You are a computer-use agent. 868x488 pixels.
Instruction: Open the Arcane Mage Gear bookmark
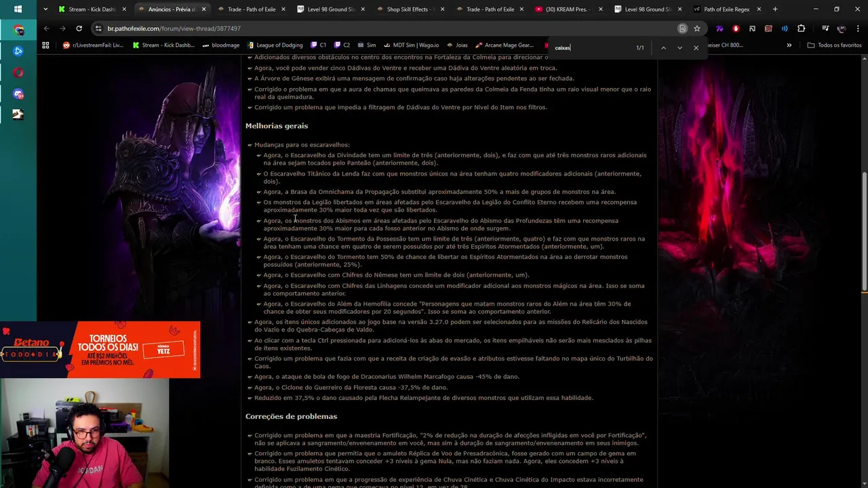[505, 45]
